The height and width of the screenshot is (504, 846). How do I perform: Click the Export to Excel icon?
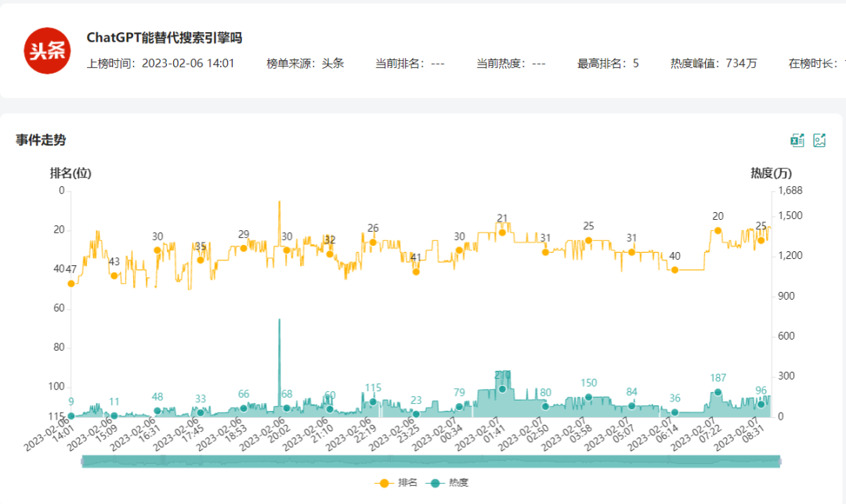pyautogui.click(x=797, y=140)
